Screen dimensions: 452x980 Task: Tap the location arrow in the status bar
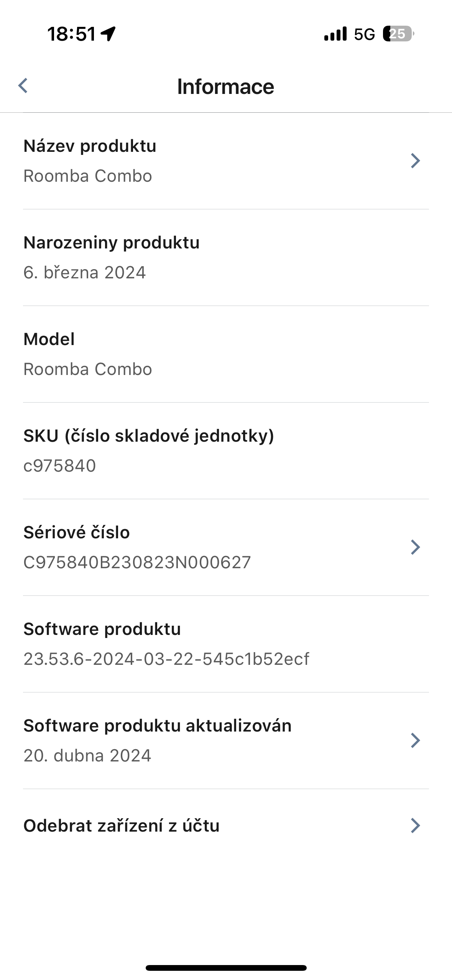(x=108, y=34)
